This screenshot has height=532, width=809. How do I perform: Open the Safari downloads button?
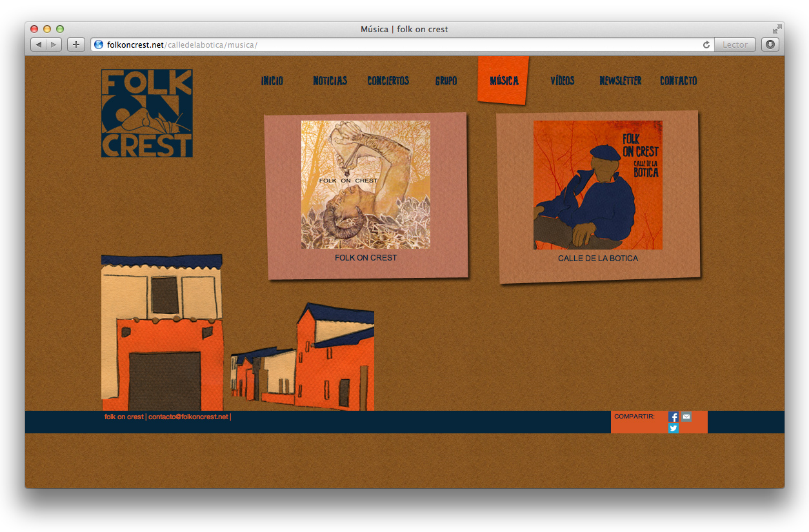pos(770,44)
